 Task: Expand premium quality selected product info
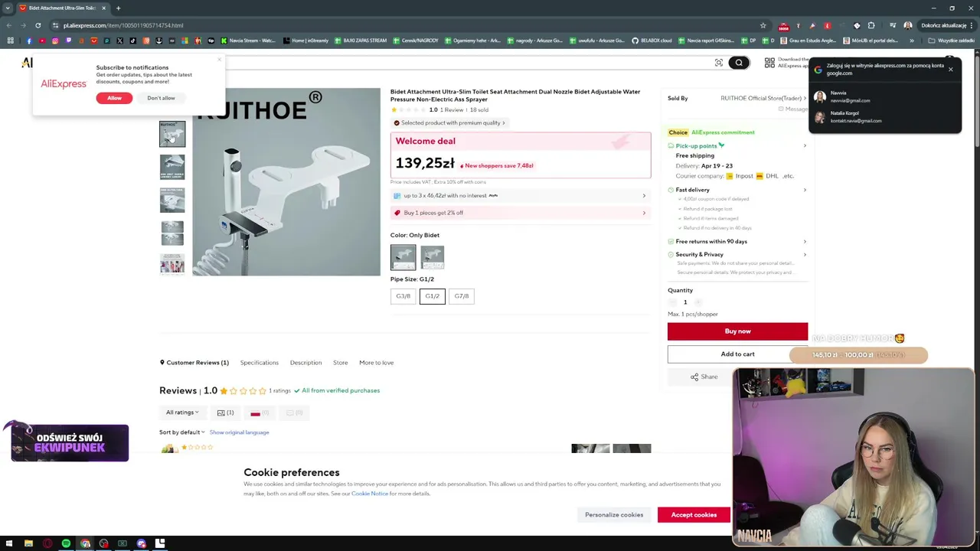(449, 122)
